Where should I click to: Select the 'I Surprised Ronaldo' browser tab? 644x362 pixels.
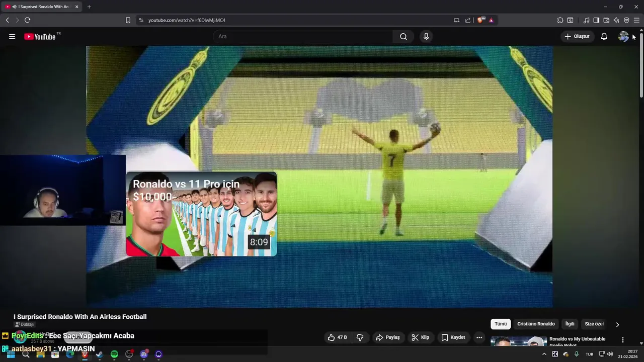point(43,7)
